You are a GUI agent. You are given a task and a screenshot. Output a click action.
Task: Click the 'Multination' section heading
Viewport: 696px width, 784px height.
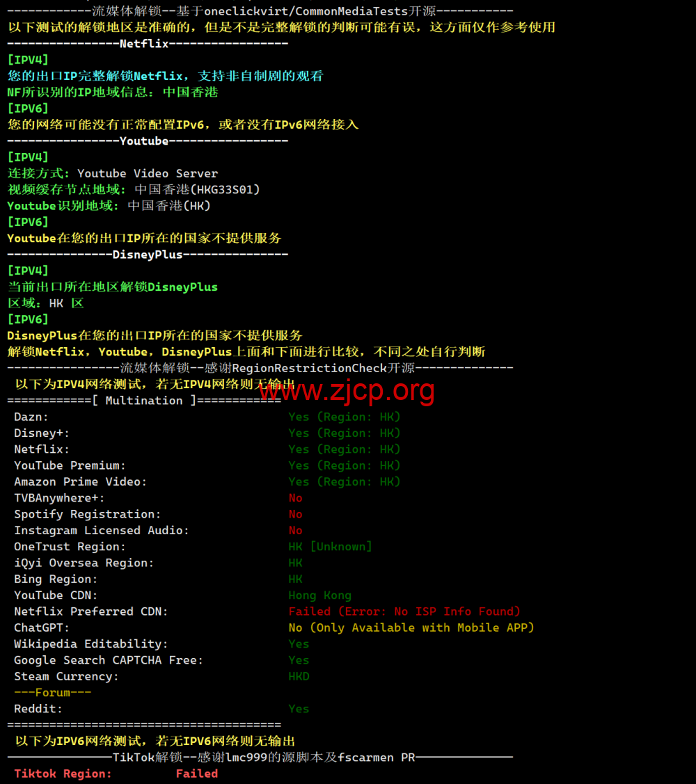144,401
